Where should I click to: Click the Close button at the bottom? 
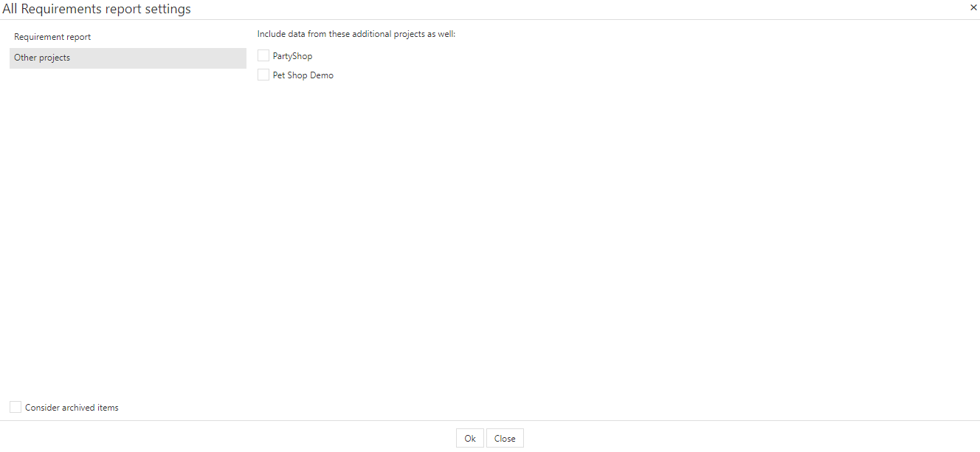505,438
